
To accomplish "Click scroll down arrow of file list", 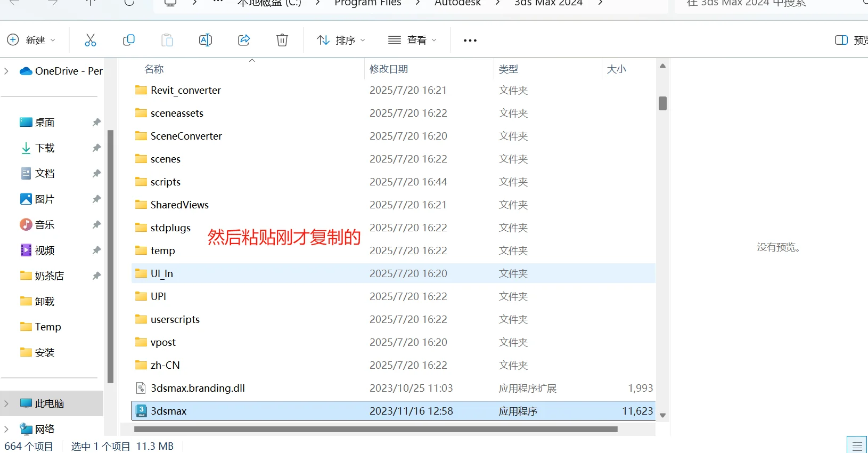I will point(662,415).
